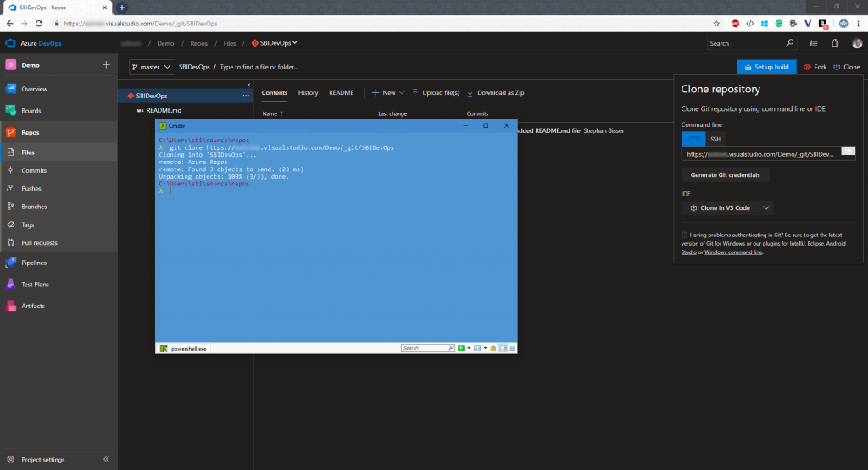Viewport: 868px width, 470px height.
Task: Open Project settings
Action: click(x=42, y=460)
